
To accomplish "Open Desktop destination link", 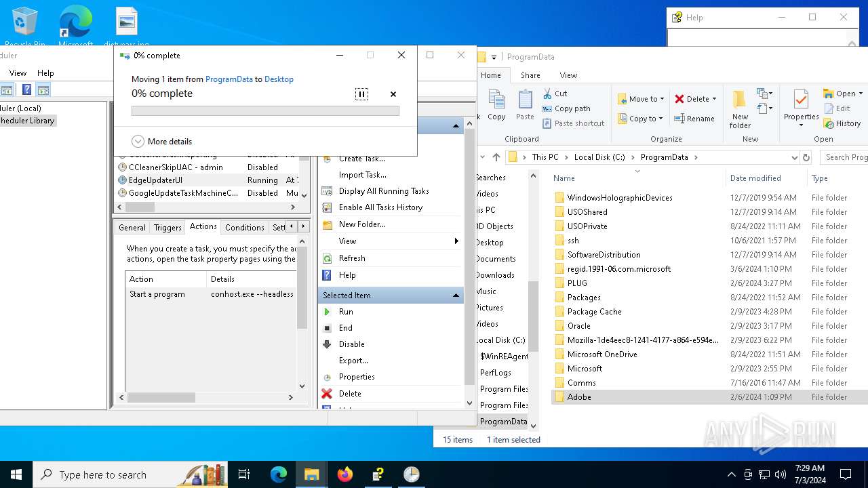I will (279, 79).
